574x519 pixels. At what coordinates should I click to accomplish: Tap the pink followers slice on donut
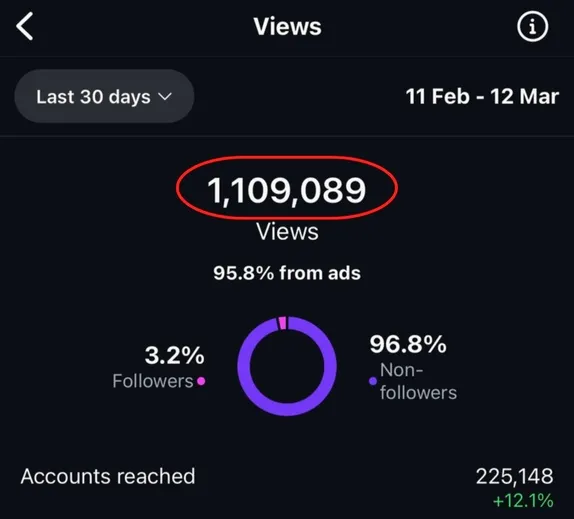coord(282,323)
